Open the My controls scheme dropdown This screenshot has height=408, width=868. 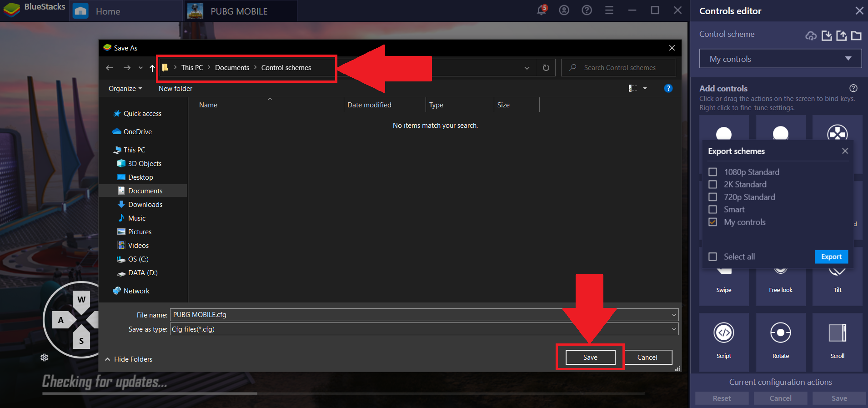(780, 59)
